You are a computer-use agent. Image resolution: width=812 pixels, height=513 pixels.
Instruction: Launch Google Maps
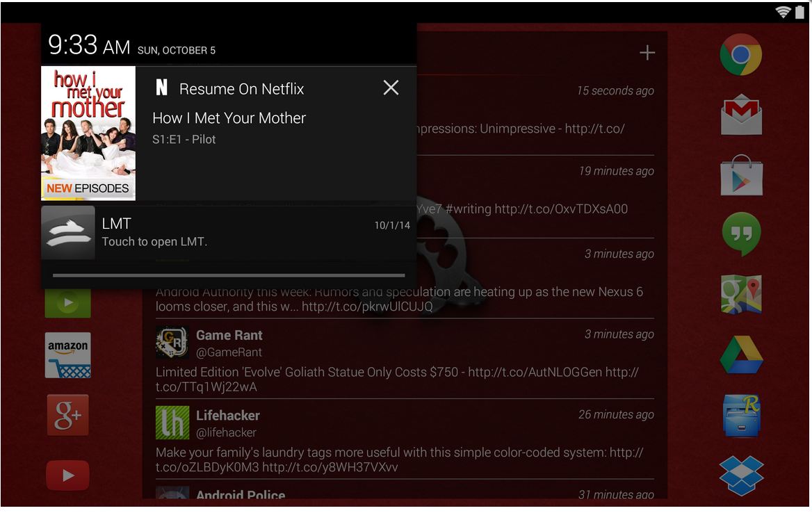click(x=741, y=294)
